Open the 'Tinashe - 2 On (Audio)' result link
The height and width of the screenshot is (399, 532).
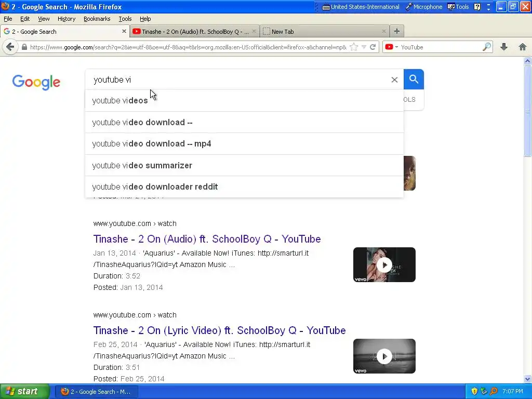coord(207,239)
